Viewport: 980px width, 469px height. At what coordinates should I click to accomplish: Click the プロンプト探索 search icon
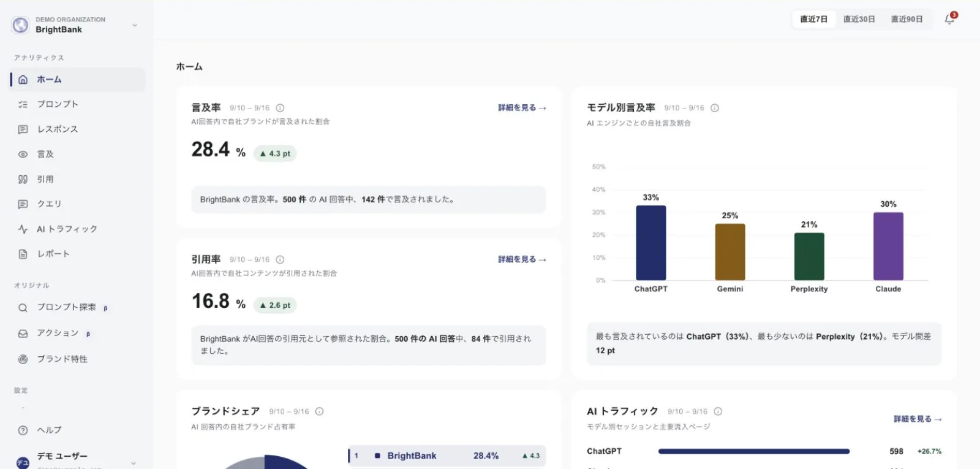(x=23, y=308)
